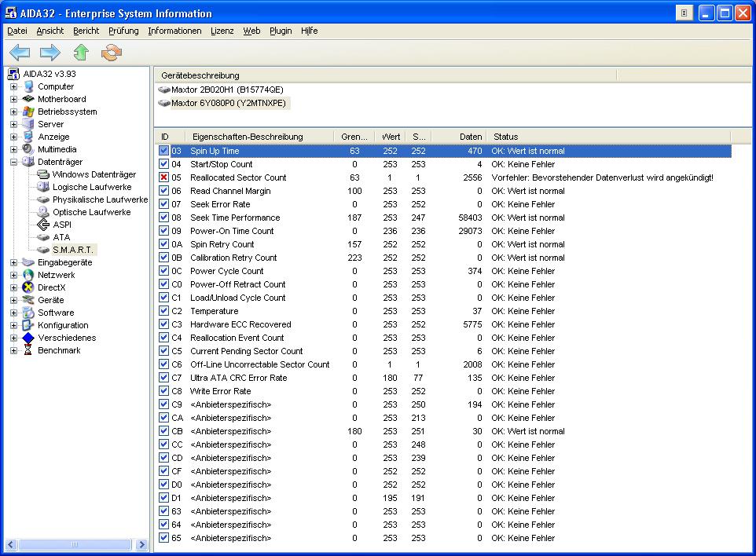The height and width of the screenshot is (556, 756).
Task: Expand the DirectX tree node
Action: [x=13, y=287]
